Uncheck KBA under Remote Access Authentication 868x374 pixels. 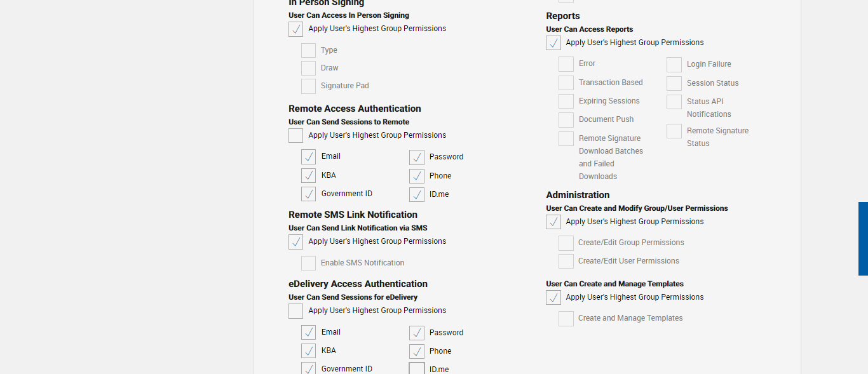tap(308, 176)
